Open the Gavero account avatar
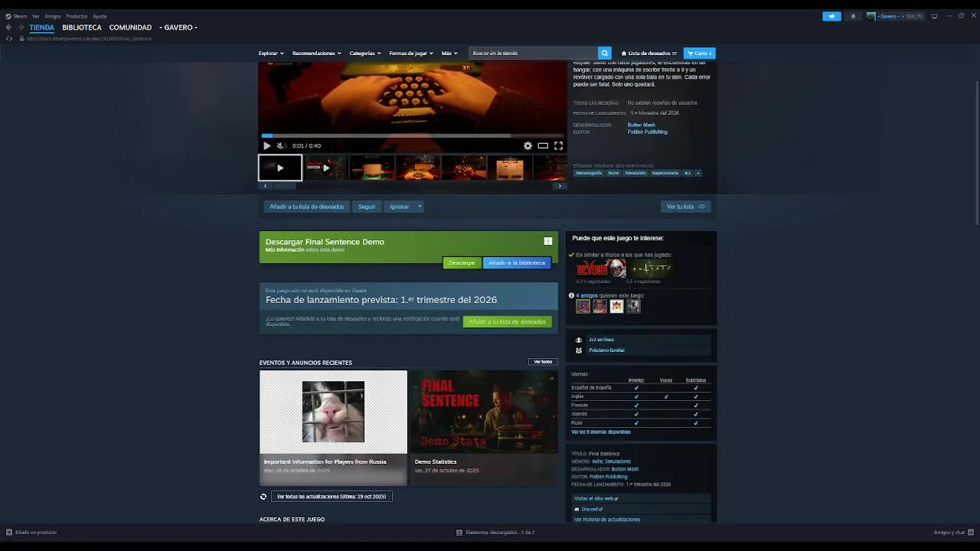 (x=871, y=16)
